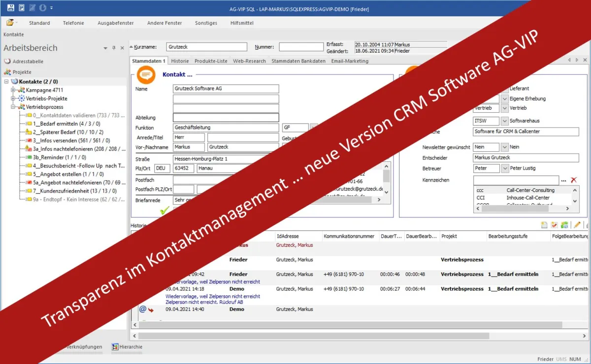Image resolution: width=591 pixels, height=364 pixels.
Task: Open the Vertrieb dropdown arrow
Action: pyautogui.click(x=504, y=108)
